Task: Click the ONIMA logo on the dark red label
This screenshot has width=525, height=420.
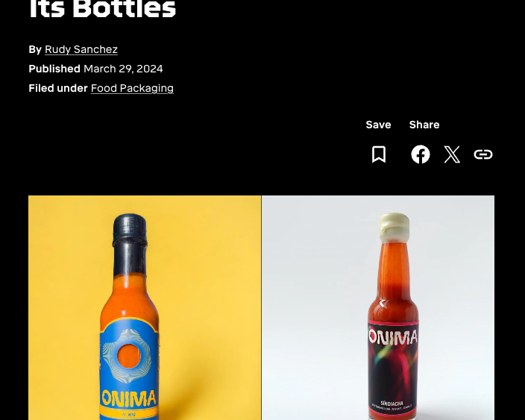Action: (x=393, y=338)
